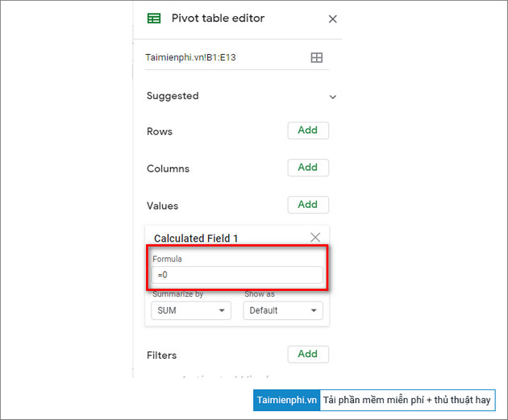This screenshot has height=420, width=508.
Task: Close the Pivot table editor panel
Action: [332, 19]
